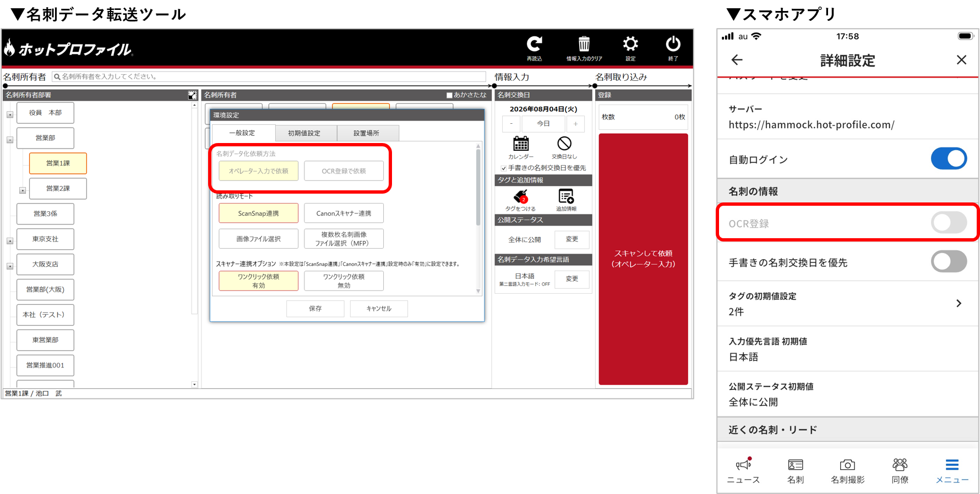Select ScanSnap連携 reading mode
980x494 pixels.
pyautogui.click(x=258, y=213)
